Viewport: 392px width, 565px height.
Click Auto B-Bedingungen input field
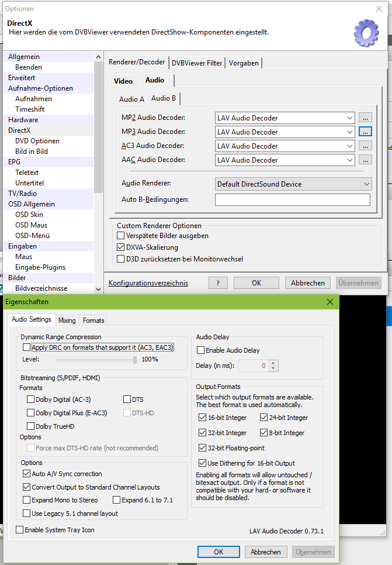tap(293, 199)
